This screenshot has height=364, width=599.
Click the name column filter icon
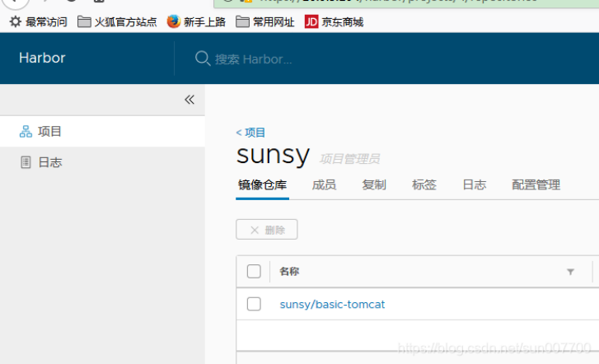(570, 272)
